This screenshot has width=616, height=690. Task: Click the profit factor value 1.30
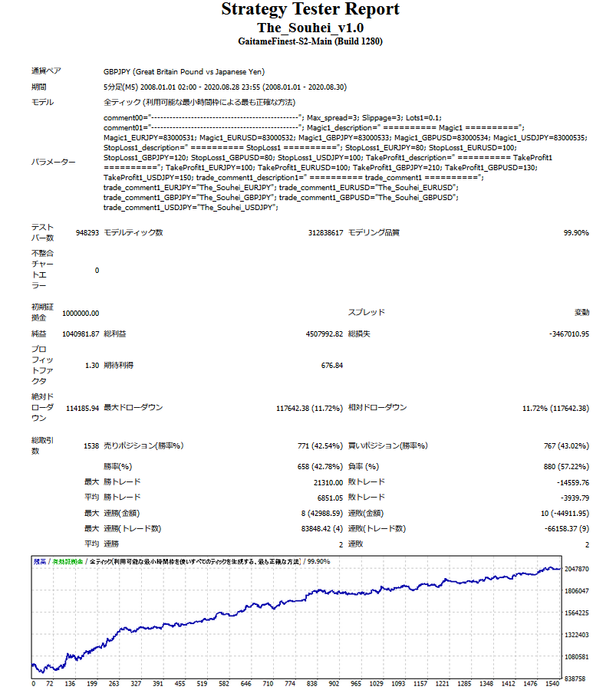click(91, 366)
